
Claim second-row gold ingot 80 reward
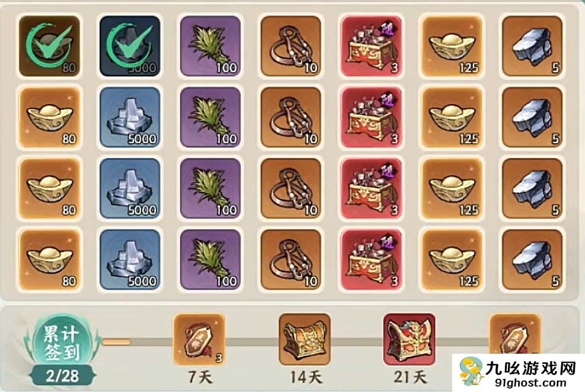(49, 117)
